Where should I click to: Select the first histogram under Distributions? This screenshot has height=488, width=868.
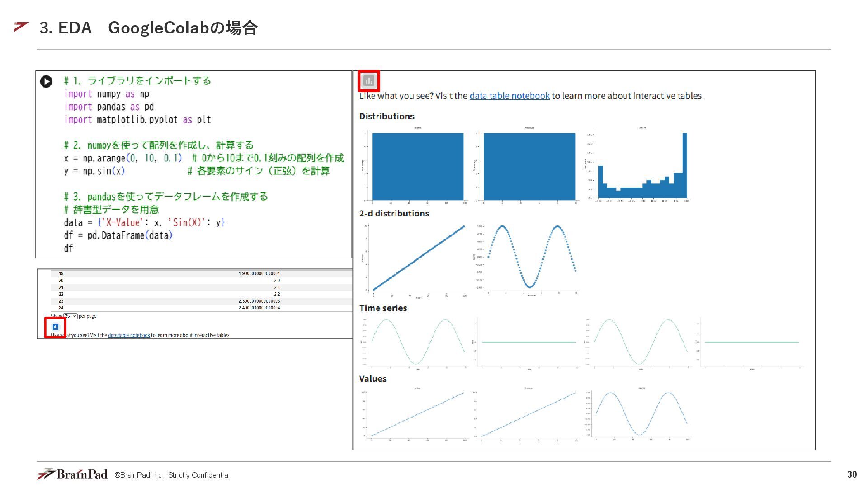[x=417, y=166]
